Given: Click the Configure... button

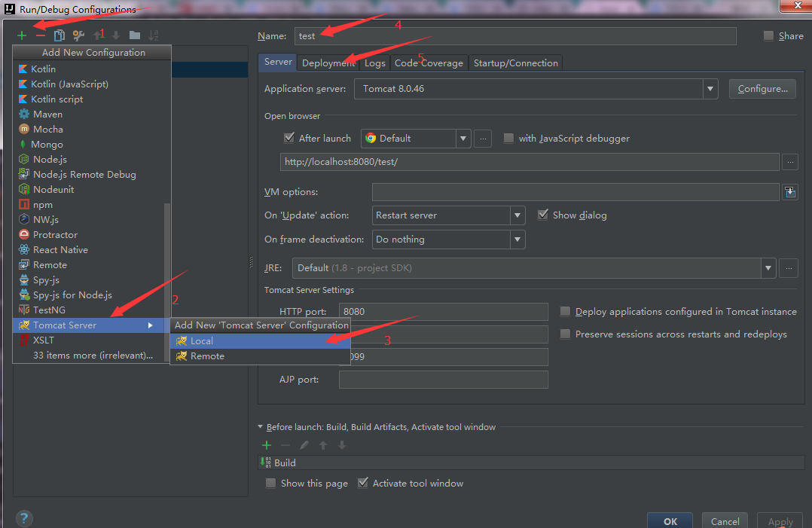Looking at the screenshot, I should [x=762, y=89].
